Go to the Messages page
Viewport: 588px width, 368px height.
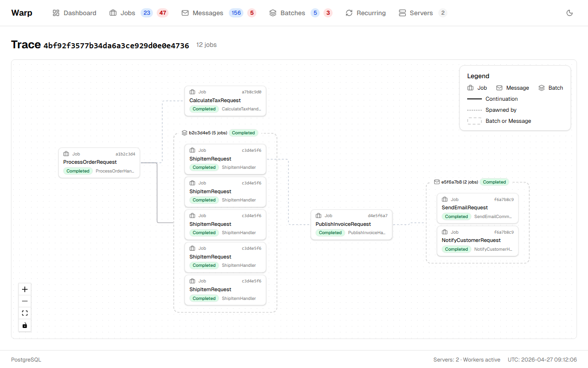point(203,13)
